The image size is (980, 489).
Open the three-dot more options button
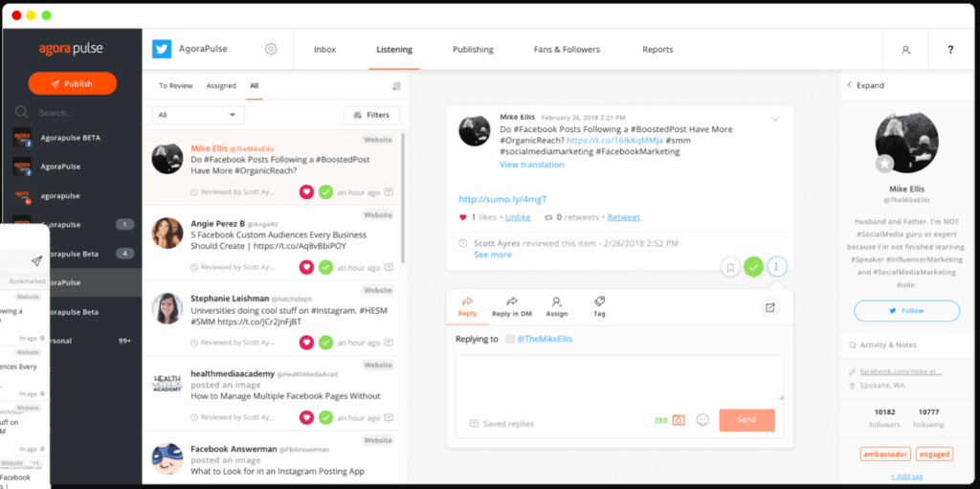[776, 268]
